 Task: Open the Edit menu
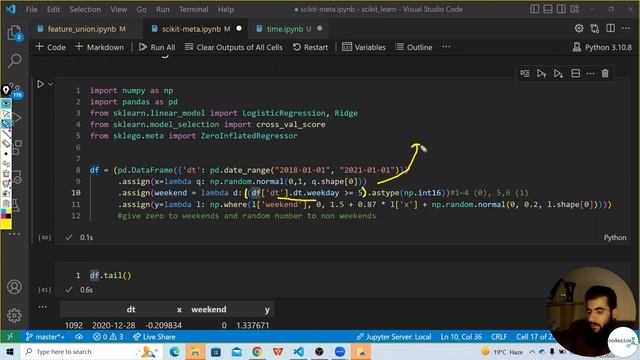click(53, 9)
